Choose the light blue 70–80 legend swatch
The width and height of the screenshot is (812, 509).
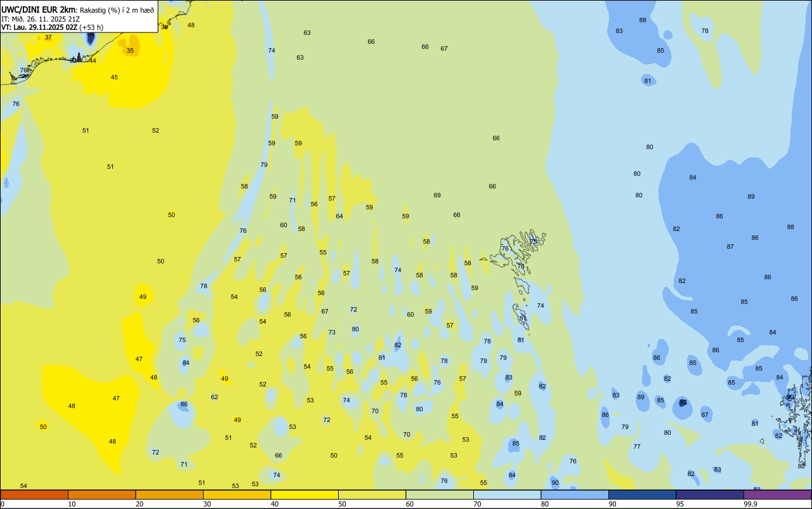pos(507,494)
